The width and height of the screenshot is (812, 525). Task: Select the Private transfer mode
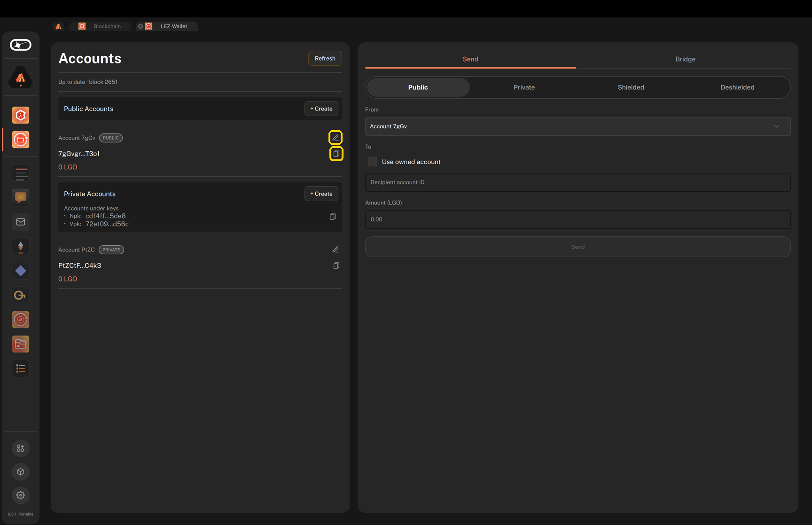[x=524, y=87]
